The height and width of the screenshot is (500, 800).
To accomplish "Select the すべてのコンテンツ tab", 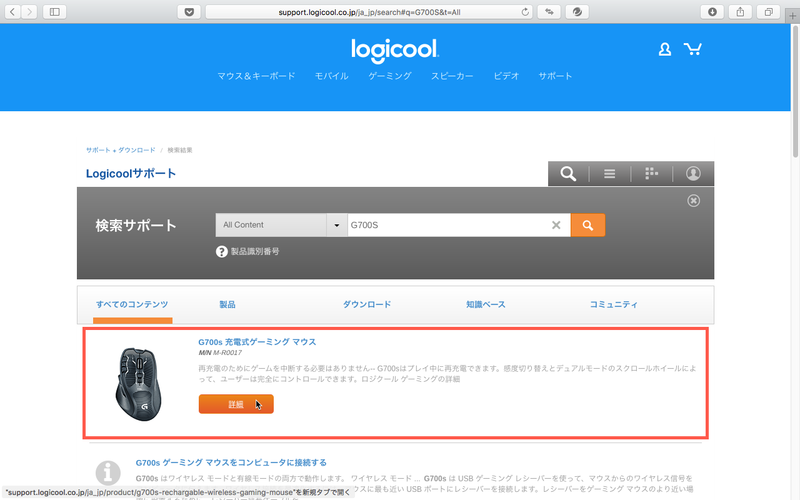I will coord(132,305).
